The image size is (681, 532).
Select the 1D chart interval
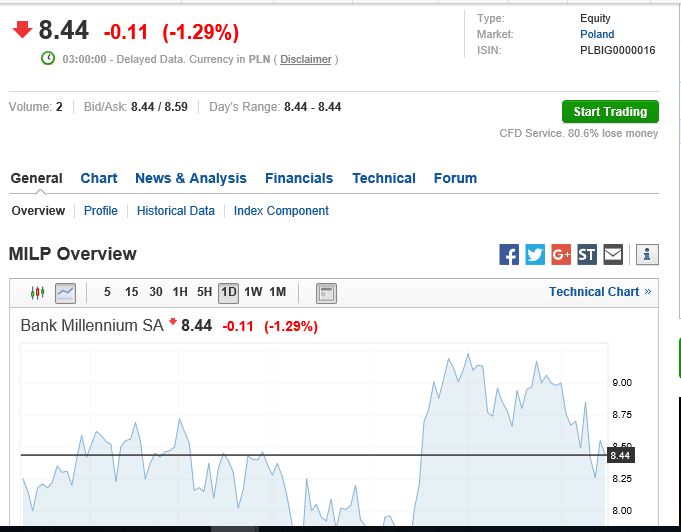pos(228,293)
